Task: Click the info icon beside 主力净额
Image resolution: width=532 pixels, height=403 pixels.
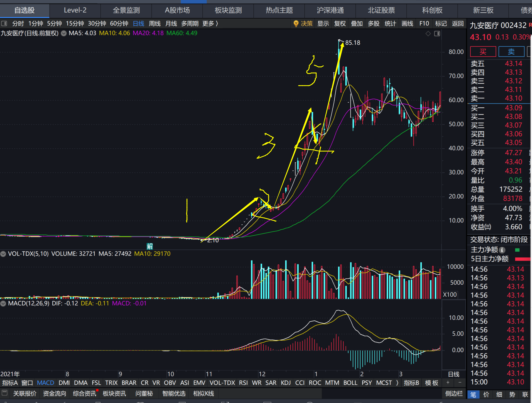Action: click(502, 250)
